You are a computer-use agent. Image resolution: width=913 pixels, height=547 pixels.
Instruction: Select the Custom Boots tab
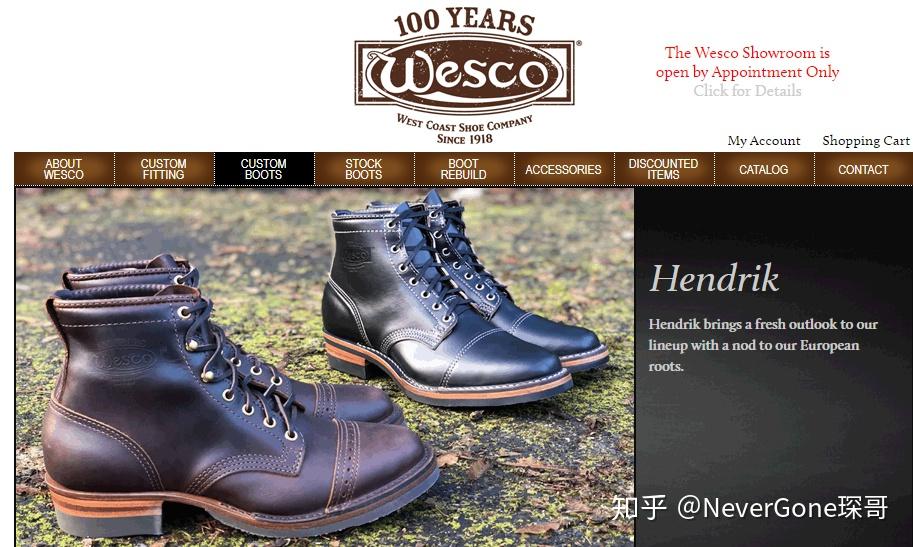pos(264,169)
